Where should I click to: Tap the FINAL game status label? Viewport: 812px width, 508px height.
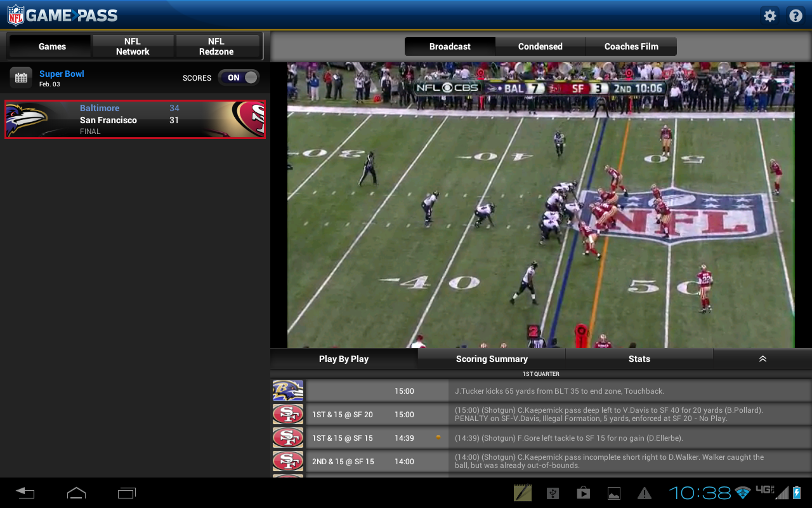(x=90, y=131)
